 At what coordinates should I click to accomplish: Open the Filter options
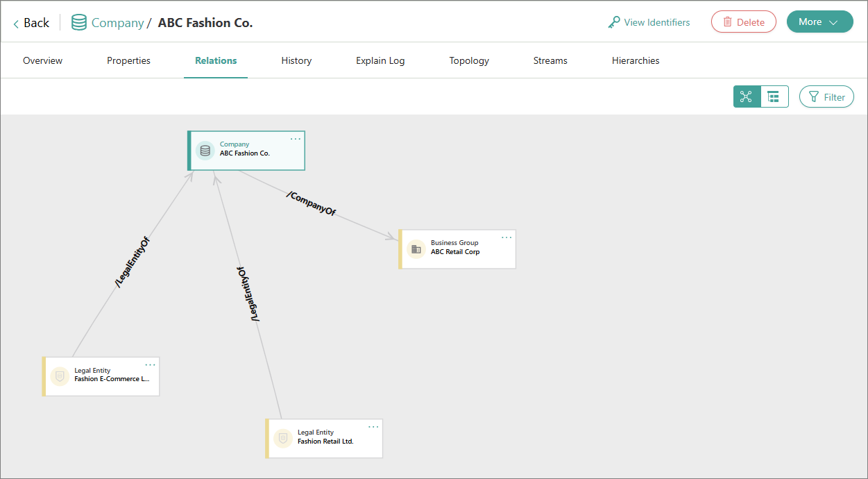[826, 96]
